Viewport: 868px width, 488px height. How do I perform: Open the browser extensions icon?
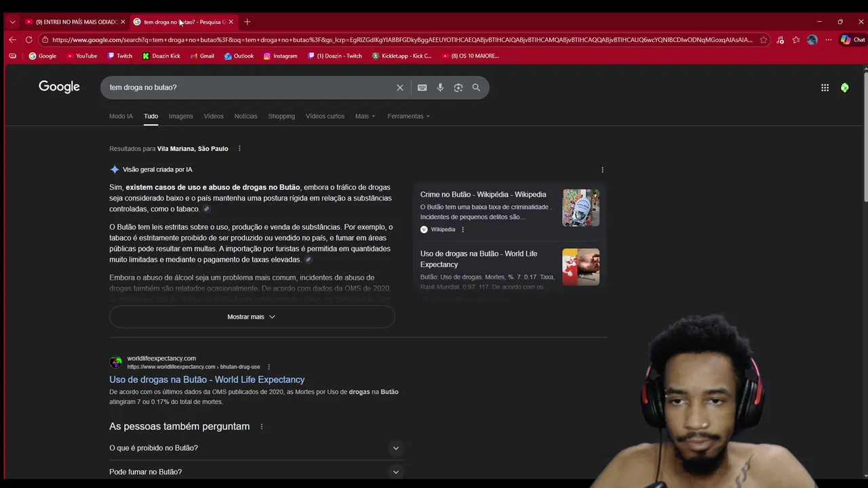[781, 40]
